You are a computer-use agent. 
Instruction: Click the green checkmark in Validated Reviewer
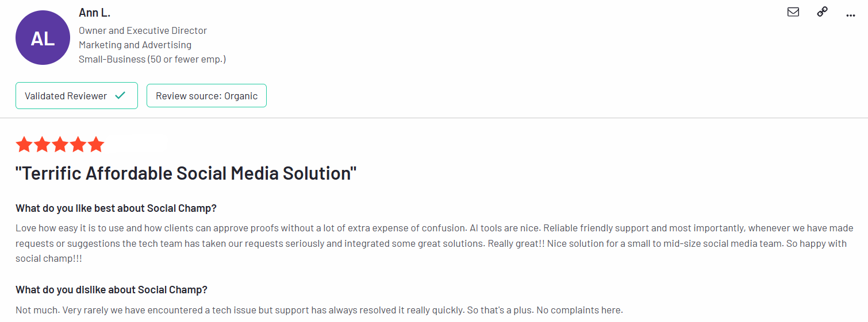pyautogui.click(x=120, y=96)
